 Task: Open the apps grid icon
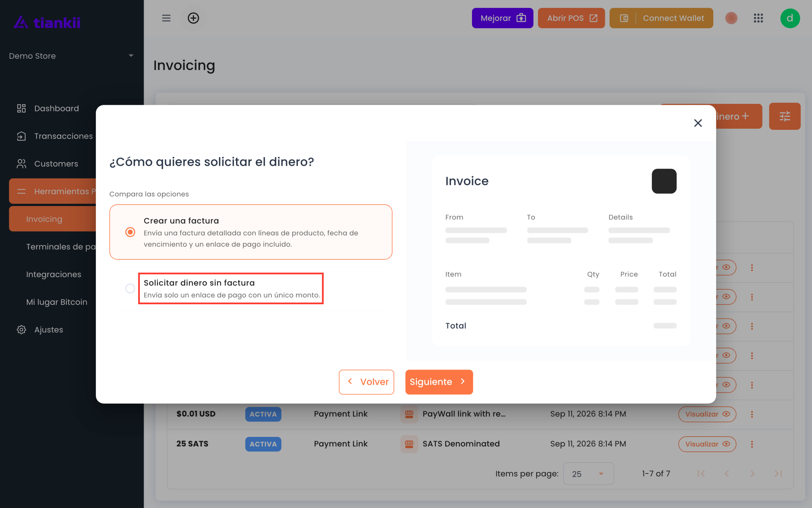[758, 18]
